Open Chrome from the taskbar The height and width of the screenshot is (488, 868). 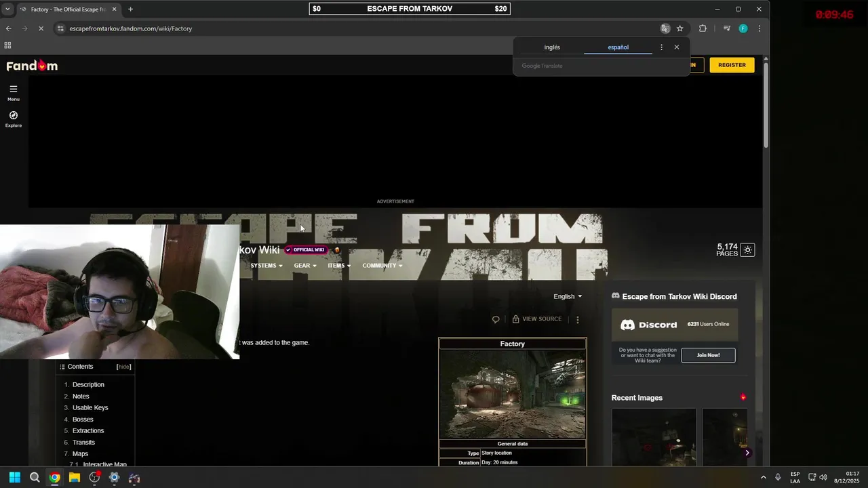(54, 478)
